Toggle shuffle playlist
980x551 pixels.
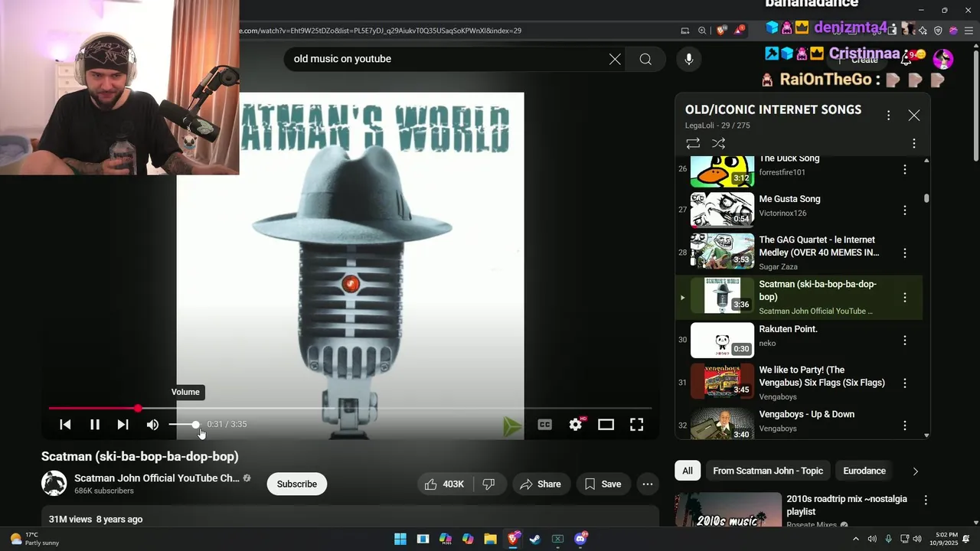click(x=718, y=143)
